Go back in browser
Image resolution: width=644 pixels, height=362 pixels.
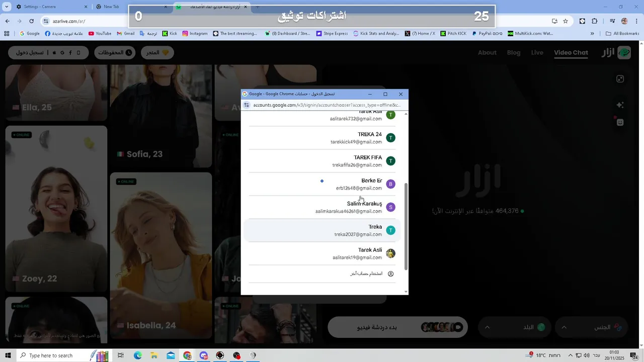click(x=7, y=21)
